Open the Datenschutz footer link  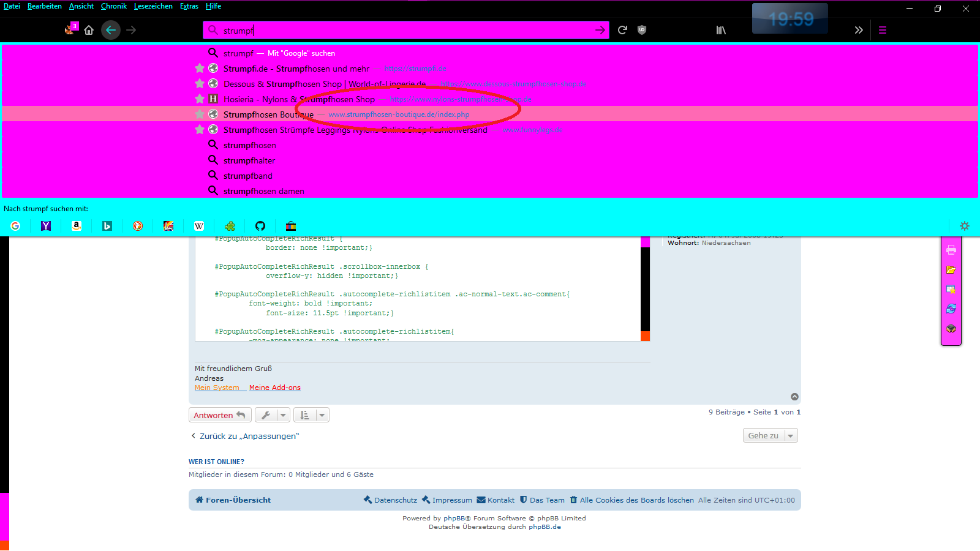point(391,500)
